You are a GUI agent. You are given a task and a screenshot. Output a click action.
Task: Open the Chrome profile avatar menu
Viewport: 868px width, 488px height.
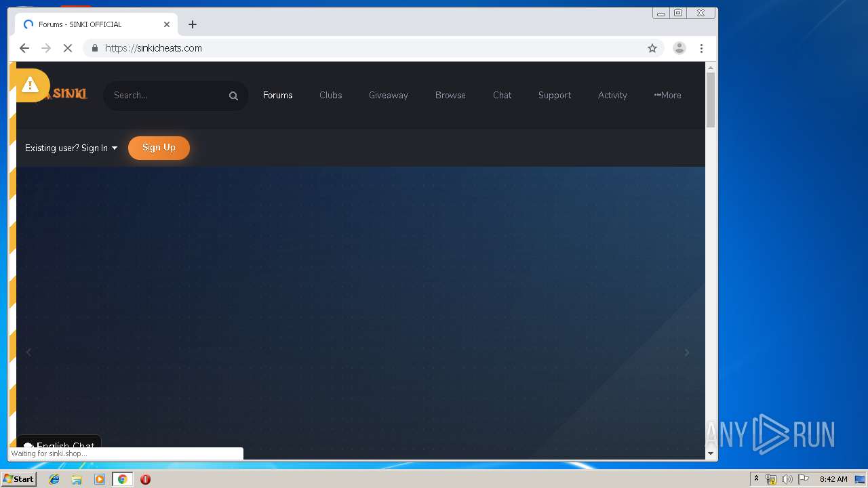[679, 48]
